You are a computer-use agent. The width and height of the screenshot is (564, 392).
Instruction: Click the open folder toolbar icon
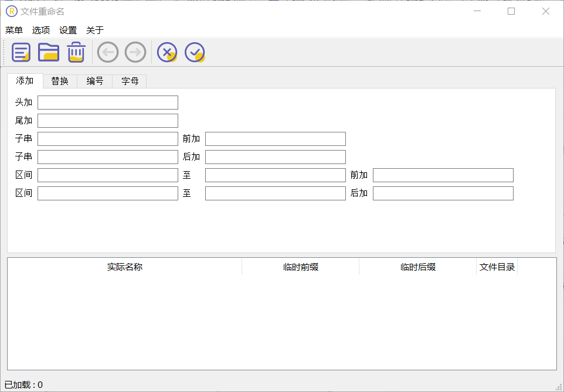[49, 53]
